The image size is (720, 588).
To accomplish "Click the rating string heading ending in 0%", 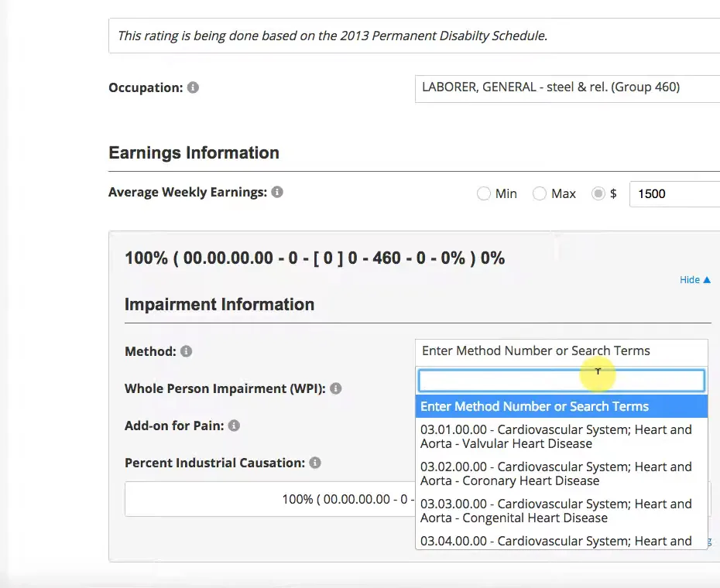I will coord(314,258).
